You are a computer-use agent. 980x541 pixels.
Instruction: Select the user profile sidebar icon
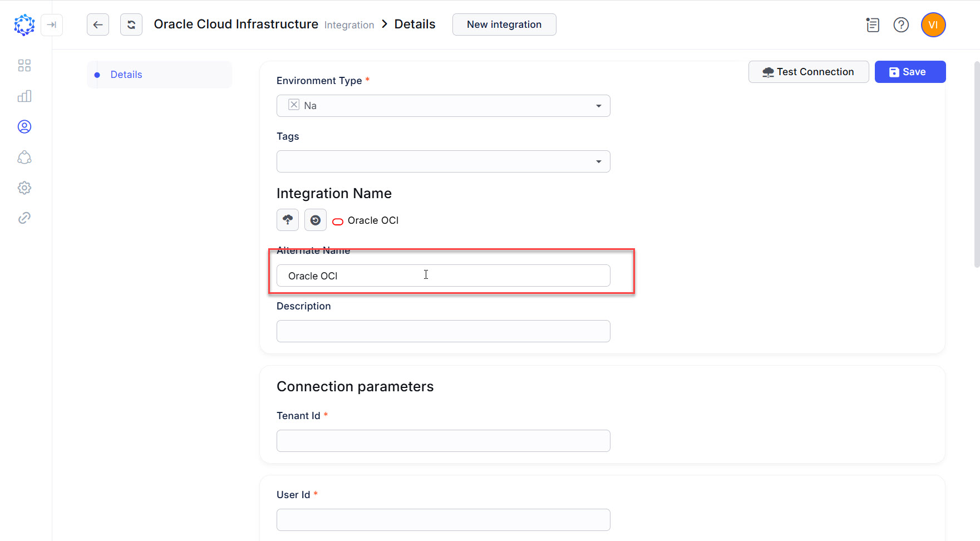24,126
